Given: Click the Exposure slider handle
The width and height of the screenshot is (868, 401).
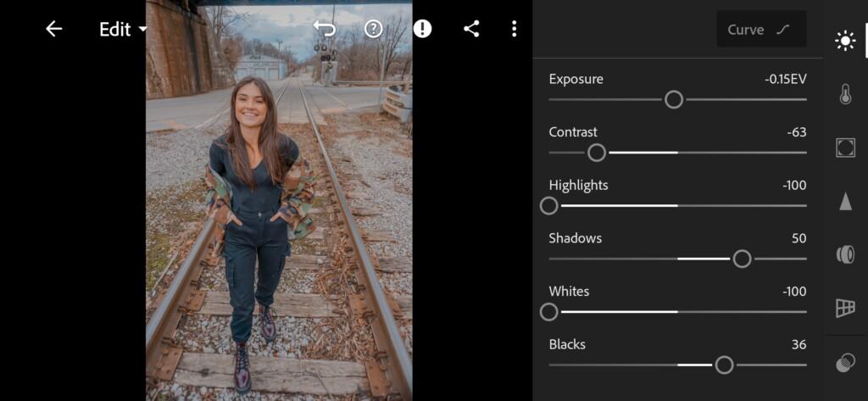Looking at the screenshot, I should [x=674, y=100].
